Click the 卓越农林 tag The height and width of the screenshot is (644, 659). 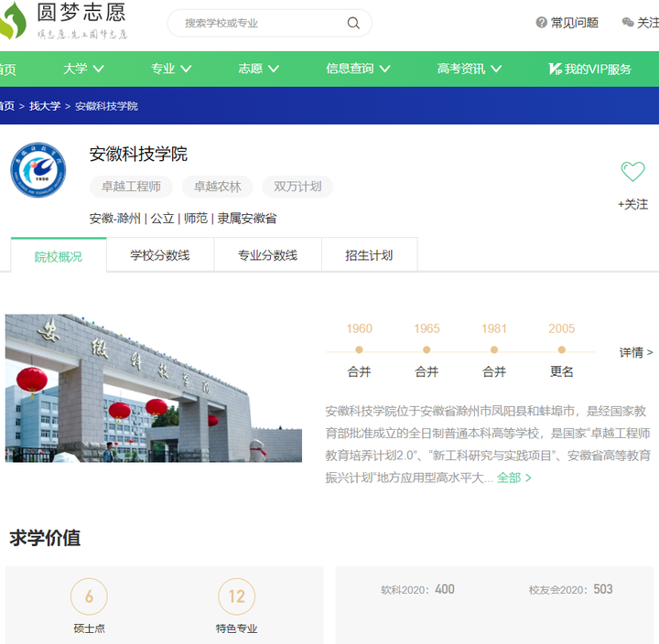point(217,187)
